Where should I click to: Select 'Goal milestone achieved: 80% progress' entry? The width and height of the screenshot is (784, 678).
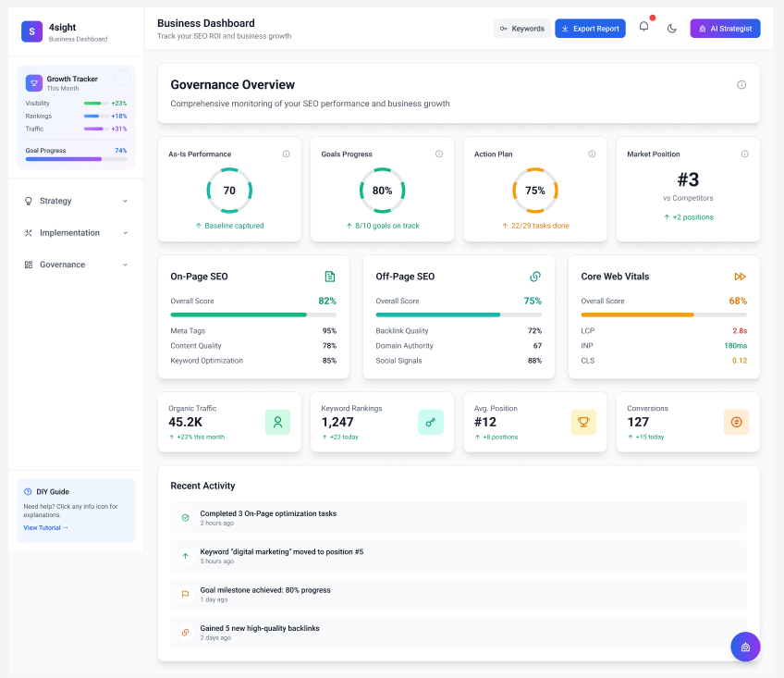point(459,594)
